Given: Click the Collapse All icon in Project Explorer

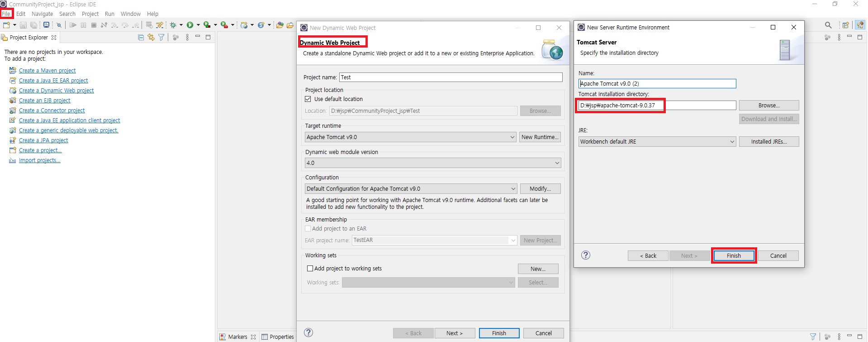Looking at the screenshot, I should [141, 37].
